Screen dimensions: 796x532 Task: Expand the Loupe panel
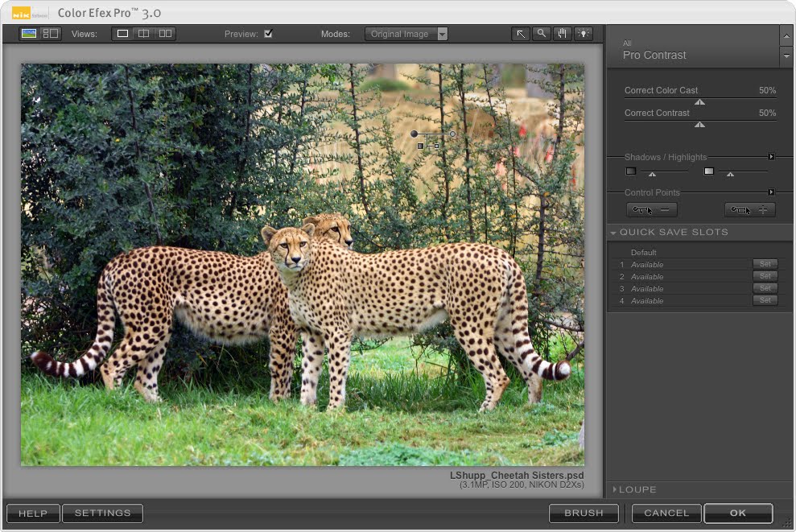point(615,489)
